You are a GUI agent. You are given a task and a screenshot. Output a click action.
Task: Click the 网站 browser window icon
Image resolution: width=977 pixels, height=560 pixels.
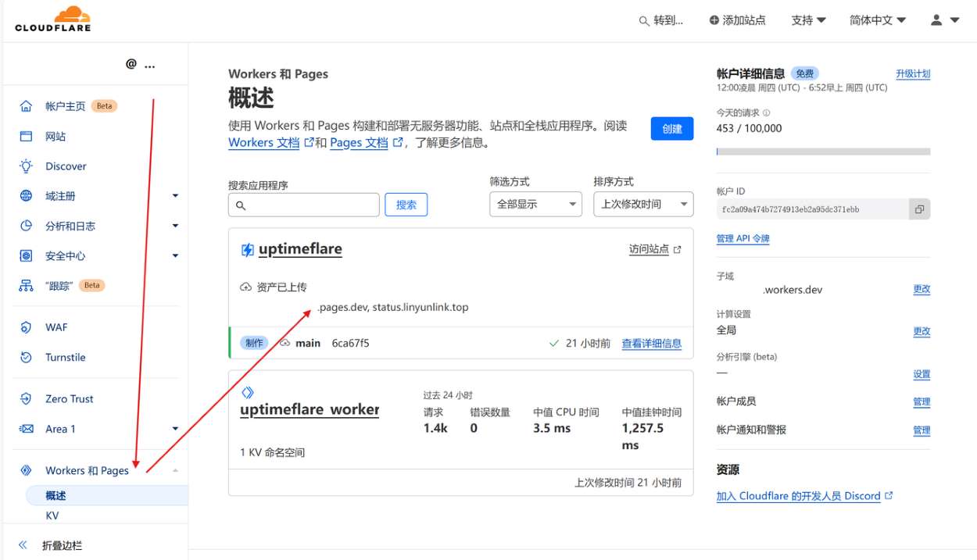pos(27,137)
